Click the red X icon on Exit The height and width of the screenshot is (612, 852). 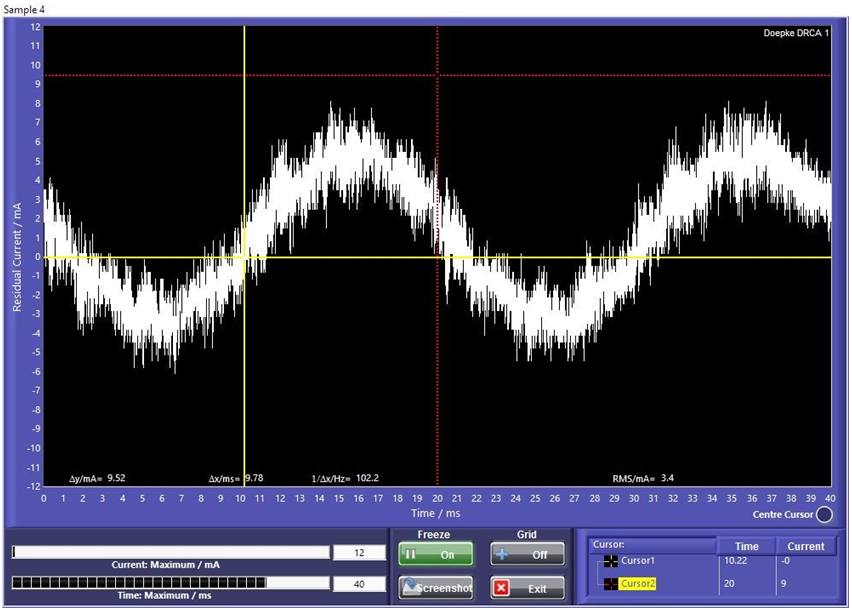(x=502, y=588)
